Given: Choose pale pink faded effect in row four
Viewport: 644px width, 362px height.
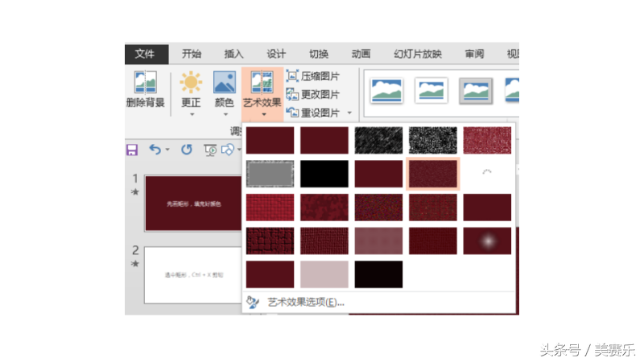Looking at the screenshot, I should click(x=378, y=241).
